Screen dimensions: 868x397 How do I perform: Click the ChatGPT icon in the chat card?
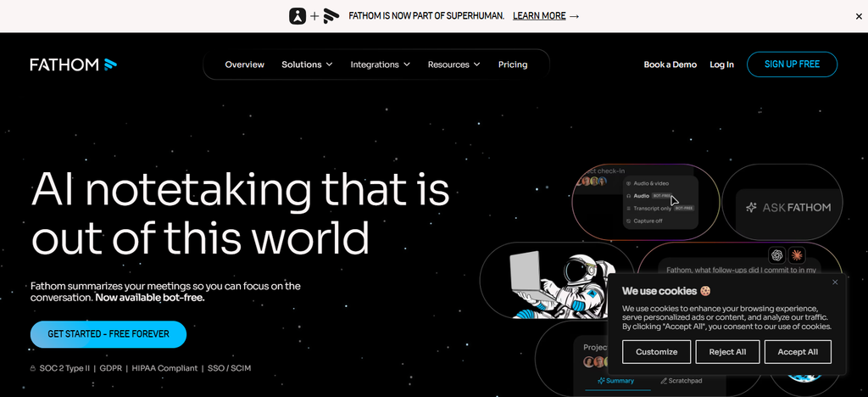point(777,255)
